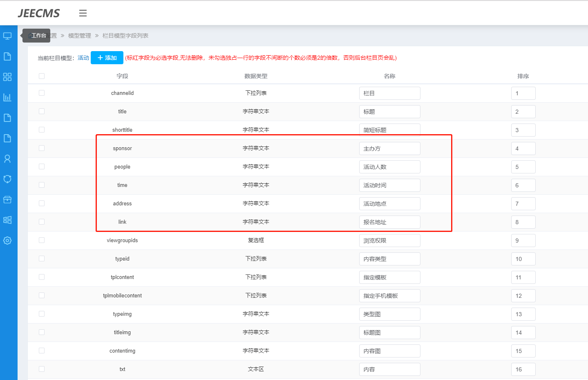Viewport: 588px width, 380px height.
Task: Open the bar chart statistics icon
Action: coord(7,97)
